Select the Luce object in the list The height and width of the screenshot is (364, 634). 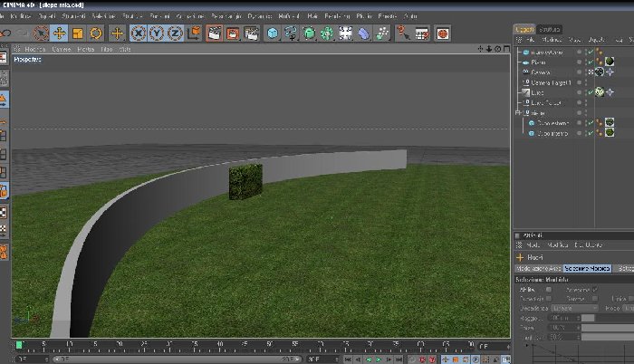click(x=537, y=92)
